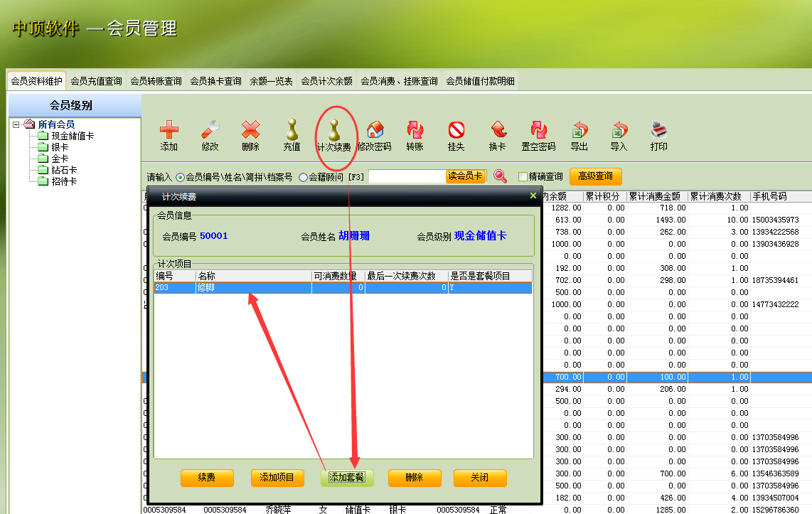Click the 转账 (Transfer) toolbar icon
Viewport: 812px width, 514px height.
click(415, 135)
